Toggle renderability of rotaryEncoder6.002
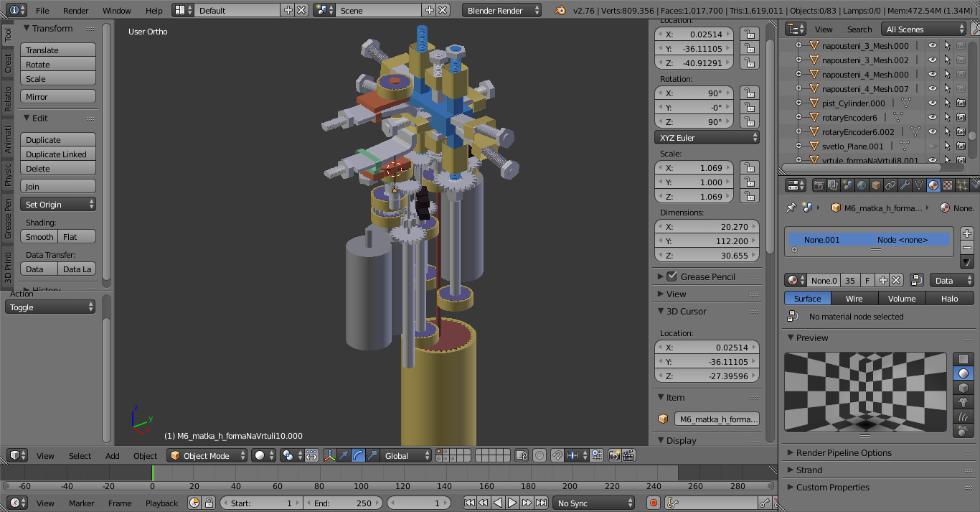 point(961,131)
